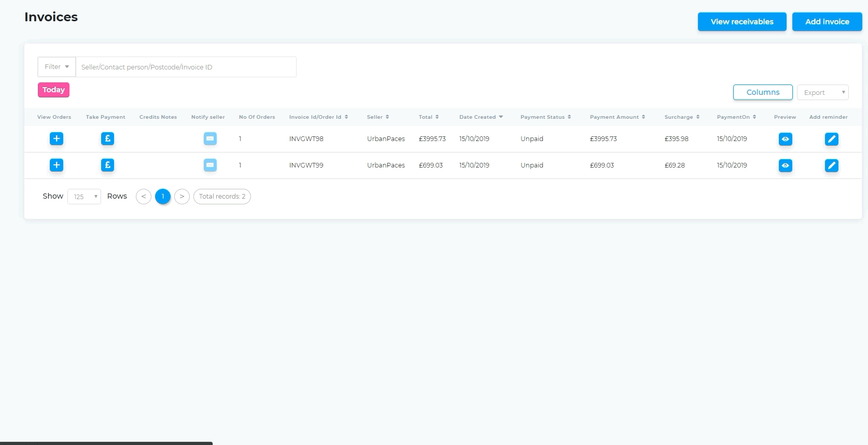Sort by Surcharge column

click(x=682, y=117)
